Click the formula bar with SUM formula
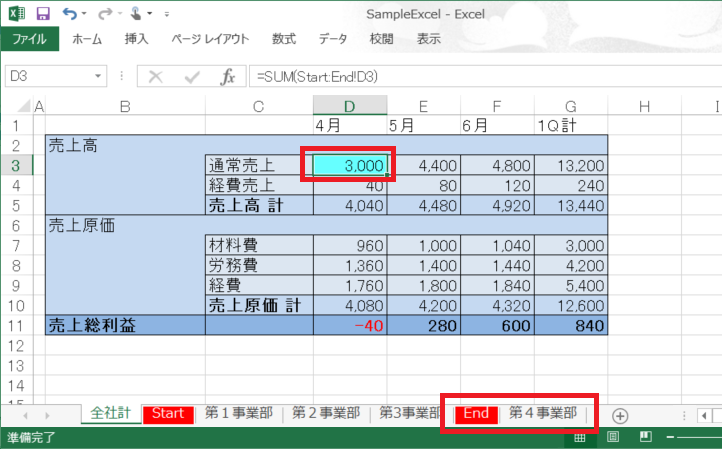The image size is (722, 449). [485, 76]
